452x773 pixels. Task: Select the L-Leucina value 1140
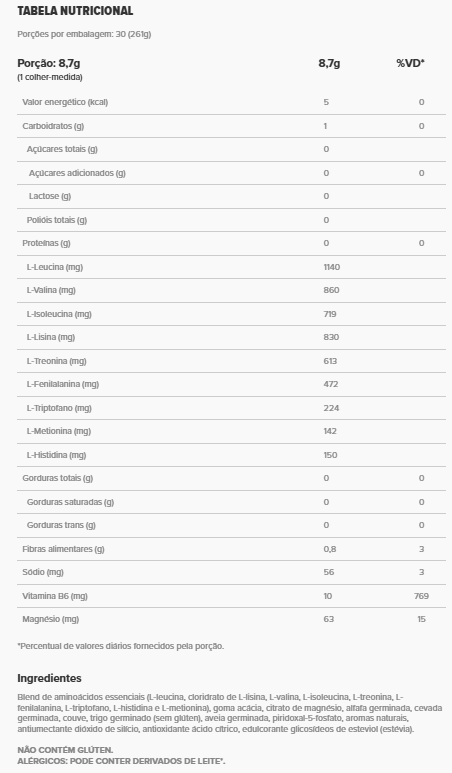(332, 267)
